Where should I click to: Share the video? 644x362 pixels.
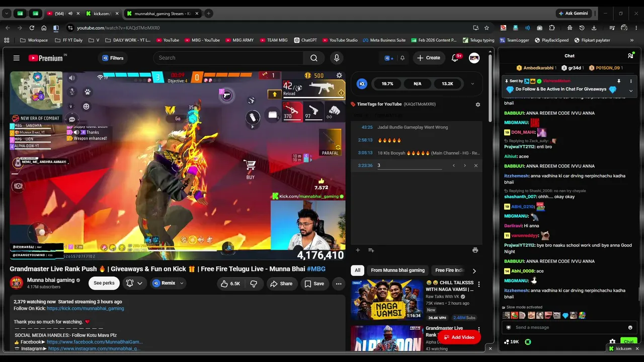click(281, 284)
